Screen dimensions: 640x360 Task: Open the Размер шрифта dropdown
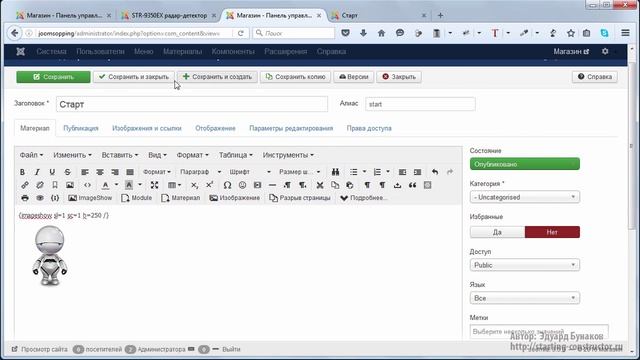(300, 172)
